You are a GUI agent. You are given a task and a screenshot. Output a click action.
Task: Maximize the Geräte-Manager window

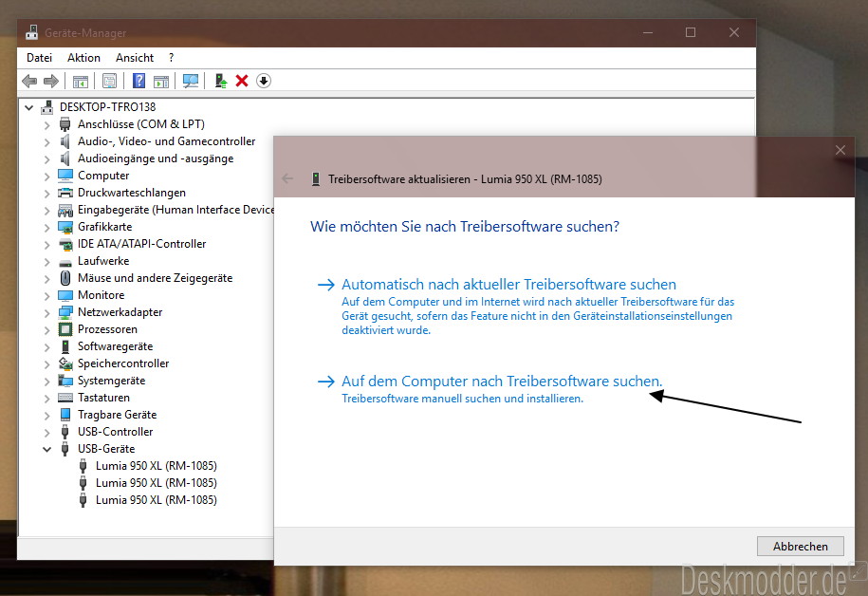tap(691, 32)
